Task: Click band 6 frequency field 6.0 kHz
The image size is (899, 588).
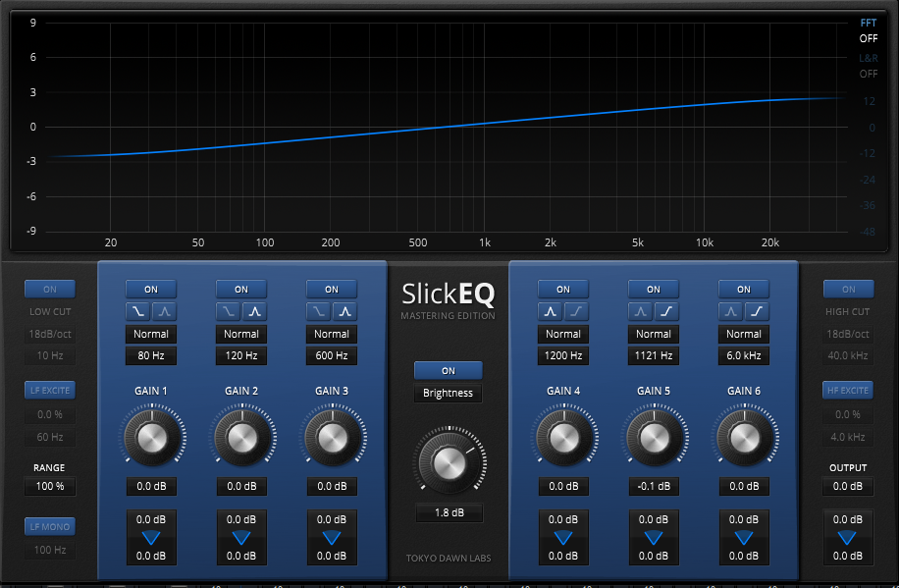Action: tap(744, 355)
